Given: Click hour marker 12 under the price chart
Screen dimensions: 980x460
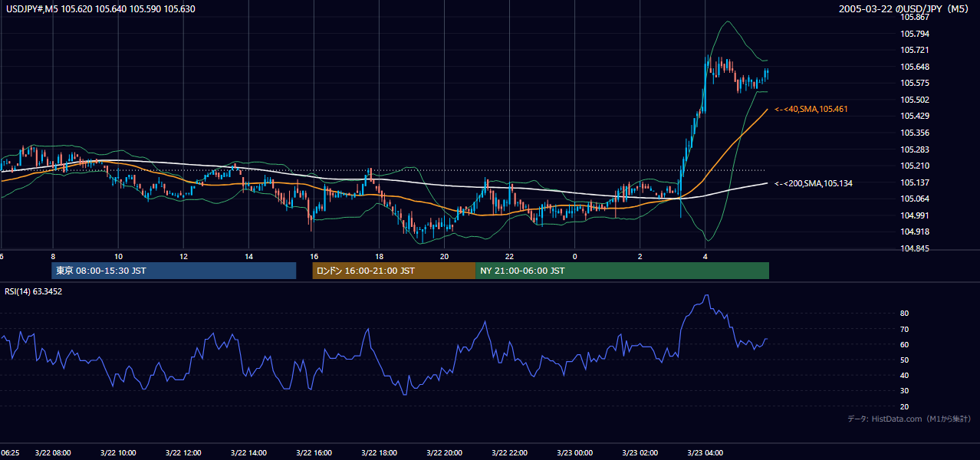Looking at the screenshot, I should pyautogui.click(x=183, y=257).
